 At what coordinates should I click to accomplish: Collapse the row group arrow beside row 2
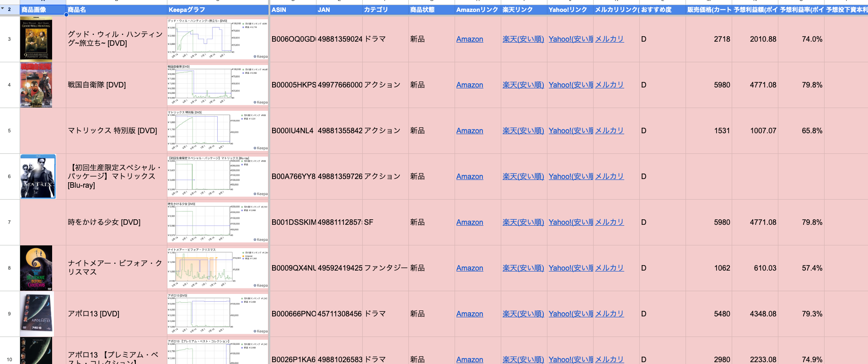[3, 9]
